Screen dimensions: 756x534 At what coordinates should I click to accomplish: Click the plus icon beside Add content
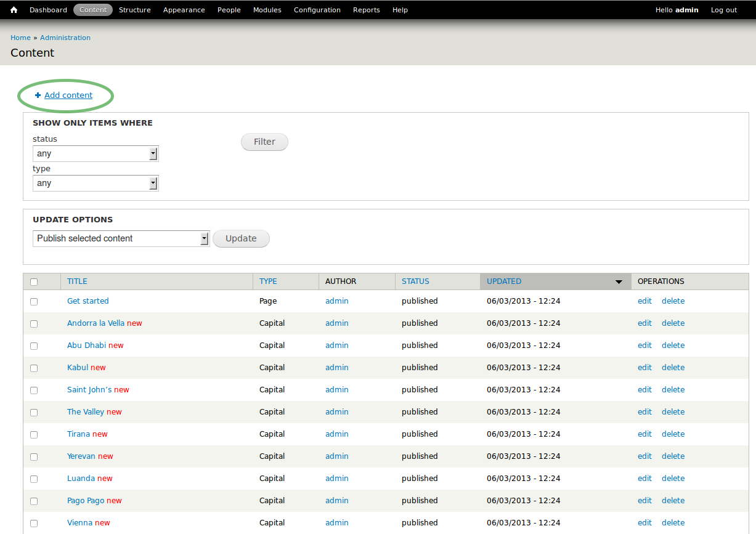38,95
